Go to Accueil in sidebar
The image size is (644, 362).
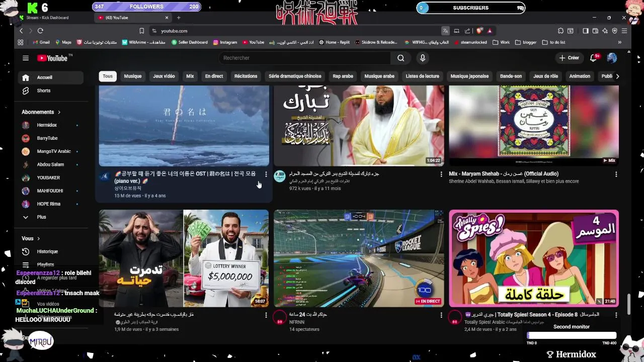(50, 77)
